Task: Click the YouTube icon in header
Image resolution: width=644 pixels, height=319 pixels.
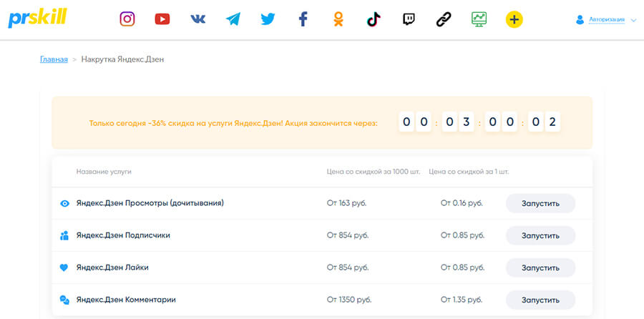Action: coord(162,19)
